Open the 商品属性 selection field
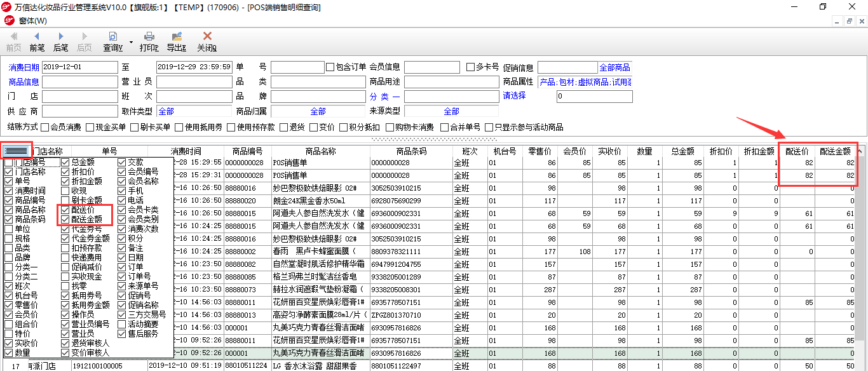Screen dimensions: 868x371 coord(585,82)
